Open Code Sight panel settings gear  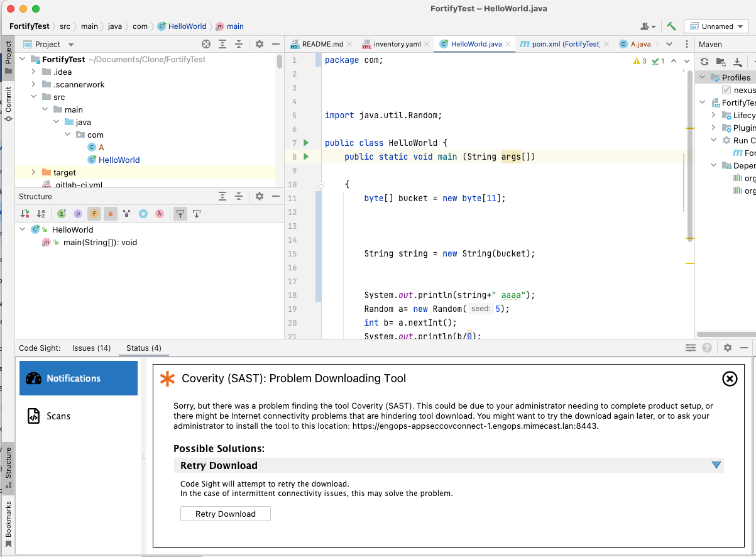tap(728, 348)
